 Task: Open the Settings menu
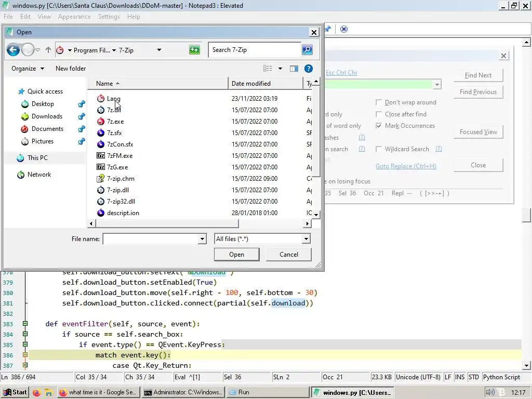109,17
